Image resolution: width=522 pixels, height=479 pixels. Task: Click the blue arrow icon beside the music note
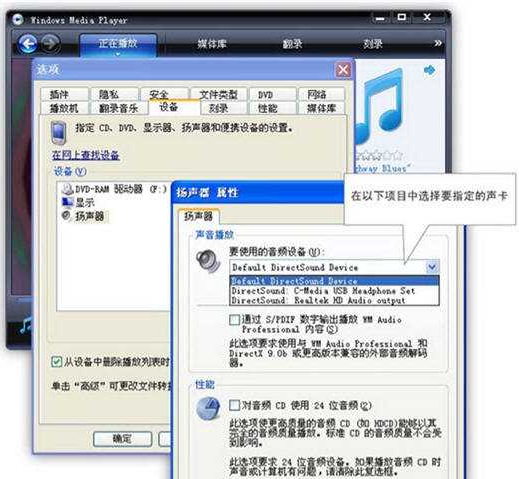point(429,70)
